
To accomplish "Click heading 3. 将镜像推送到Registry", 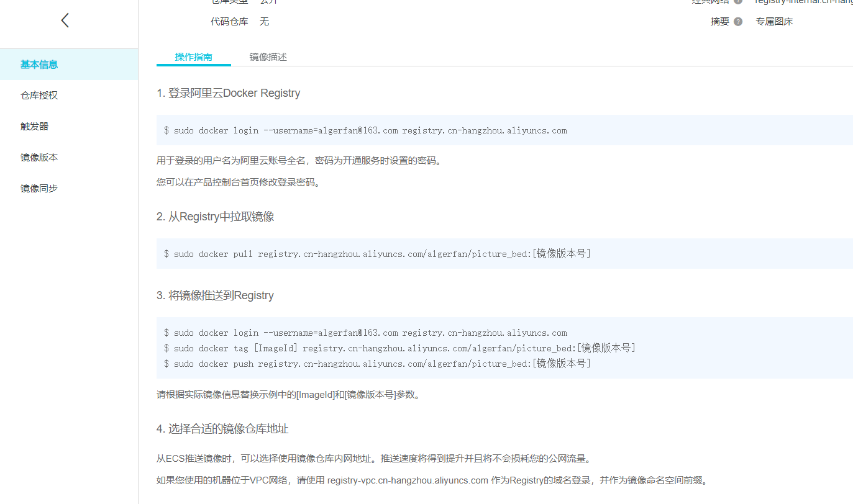I will [215, 295].
